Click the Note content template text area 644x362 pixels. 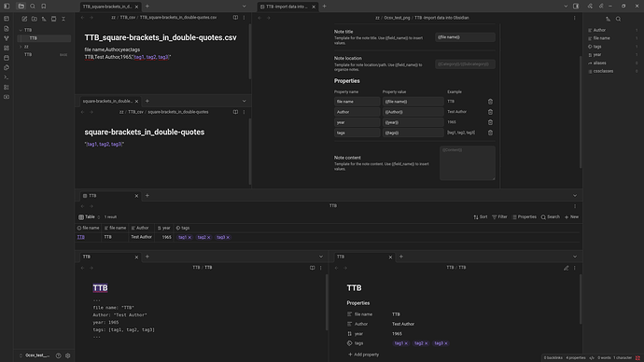[x=467, y=163]
